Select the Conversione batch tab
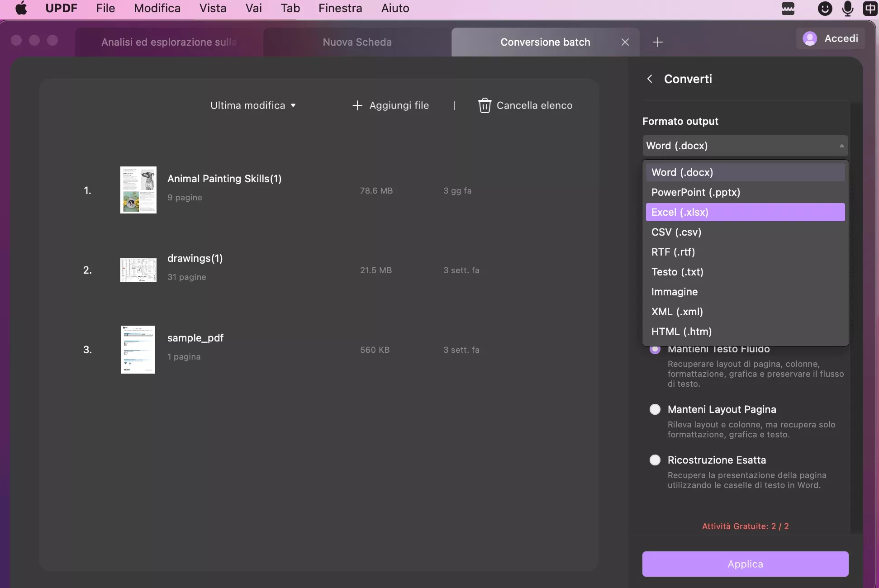The height and width of the screenshot is (588, 879). click(545, 42)
